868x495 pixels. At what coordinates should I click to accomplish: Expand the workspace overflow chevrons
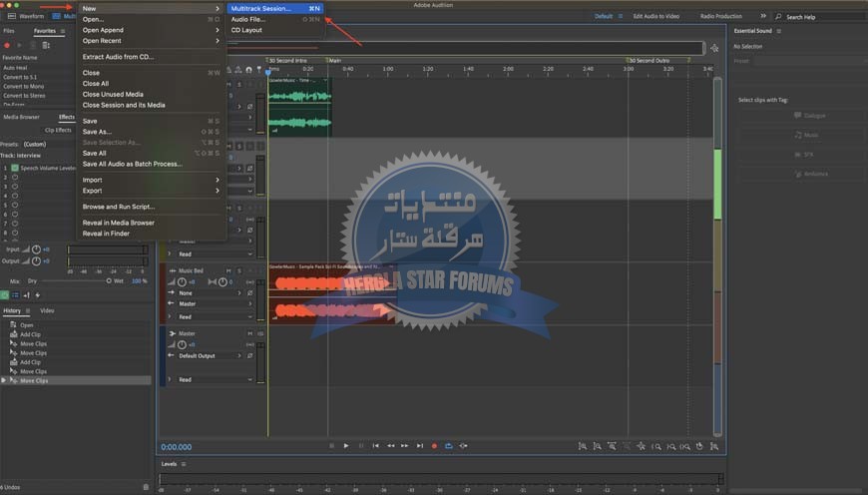click(763, 16)
